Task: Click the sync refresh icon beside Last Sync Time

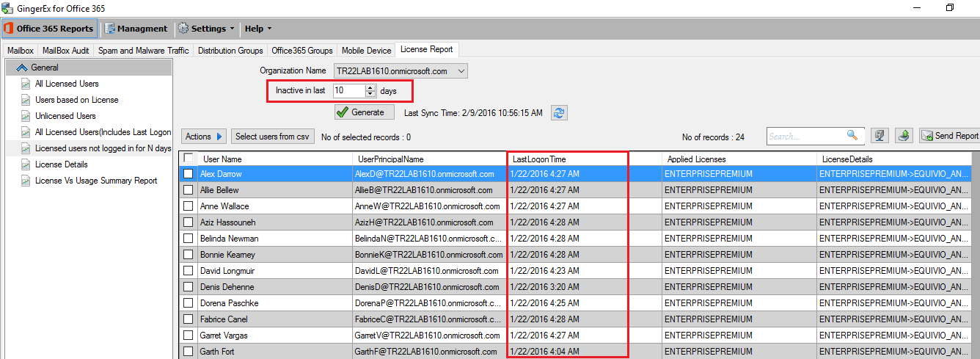Action: [x=559, y=112]
